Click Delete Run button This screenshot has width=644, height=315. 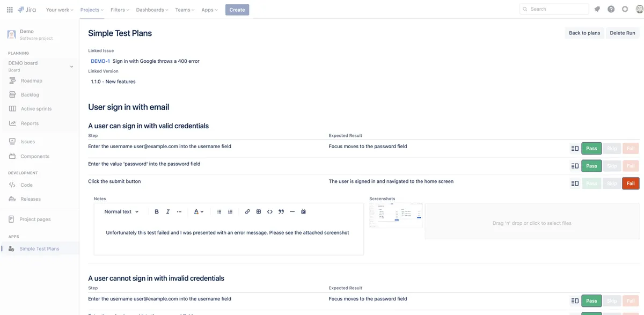tap(623, 33)
